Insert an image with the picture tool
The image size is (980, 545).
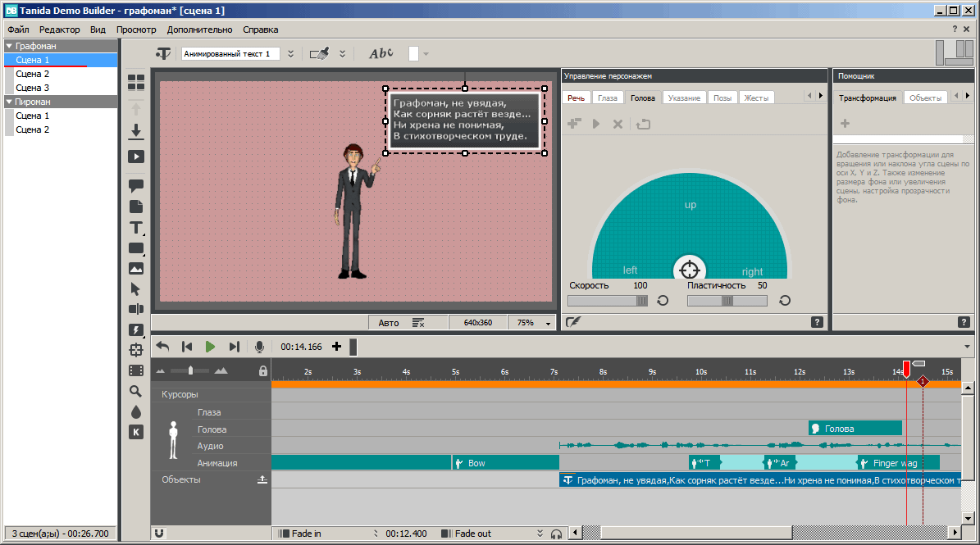pyautogui.click(x=135, y=269)
